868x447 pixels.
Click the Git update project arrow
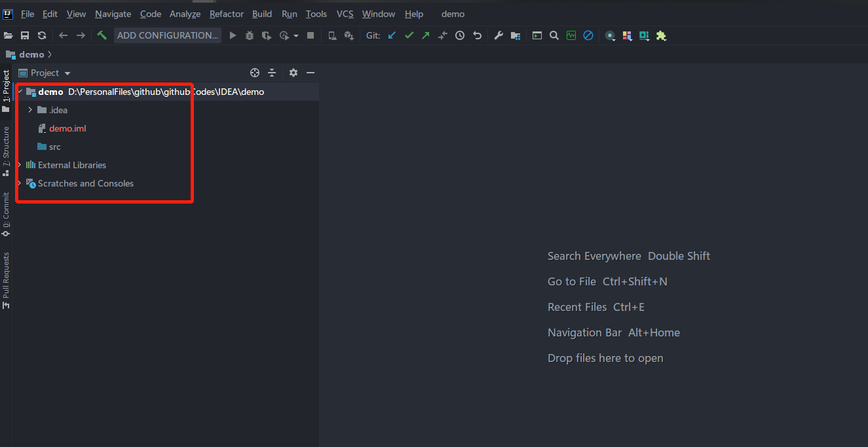(392, 35)
